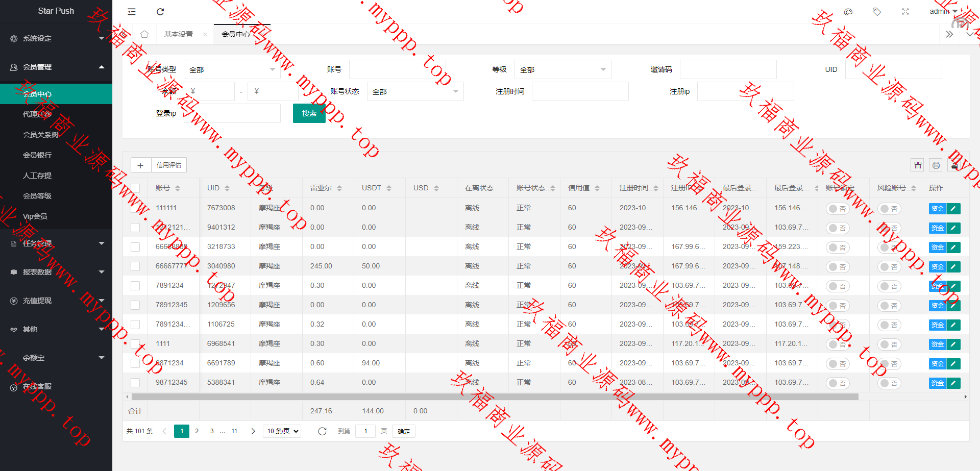Open the 10 条/页 page size dropdown

[x=282, y=431]
